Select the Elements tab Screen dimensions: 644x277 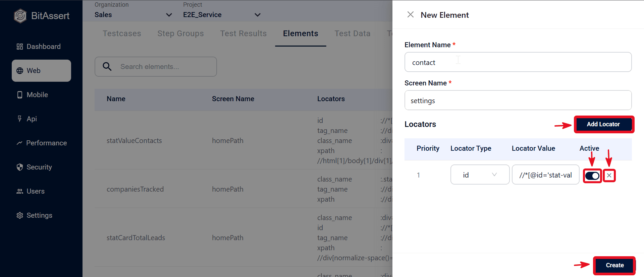(301, 33)
